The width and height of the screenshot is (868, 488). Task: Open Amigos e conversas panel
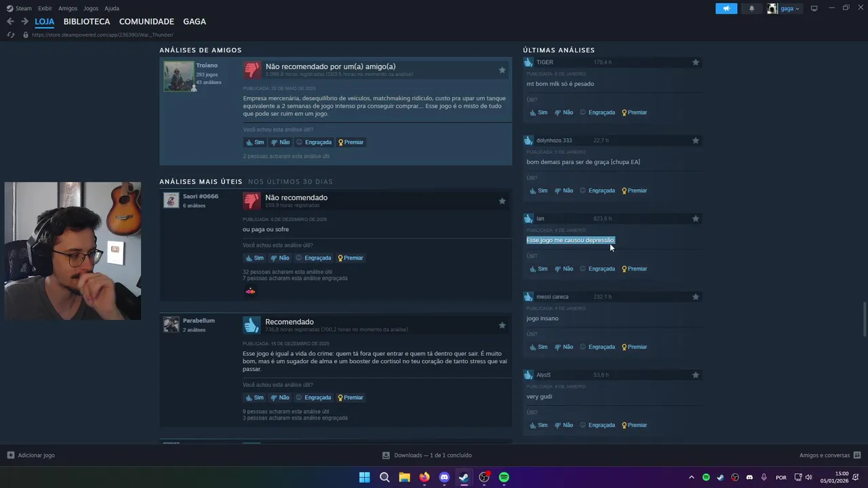(x=830, y=455)
